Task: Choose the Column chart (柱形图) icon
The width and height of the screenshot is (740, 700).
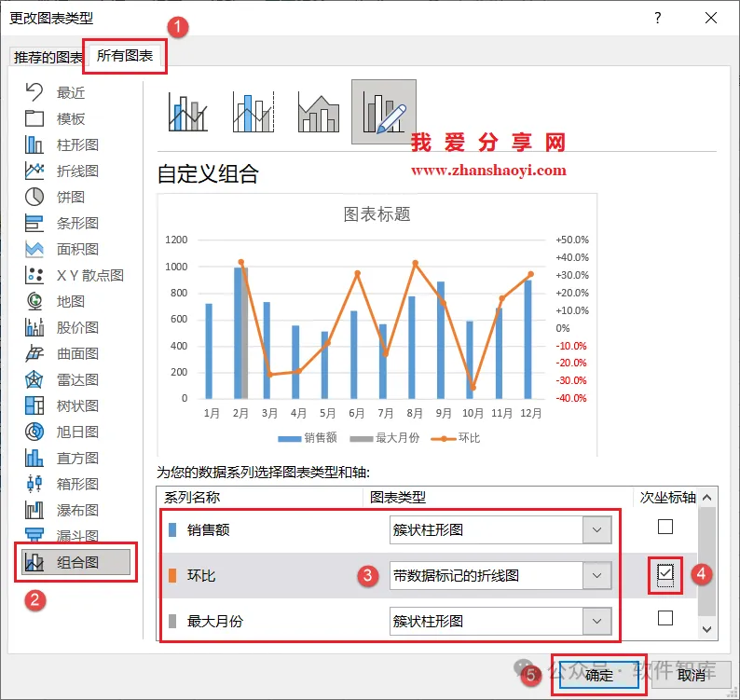Action: coord(34,144)
